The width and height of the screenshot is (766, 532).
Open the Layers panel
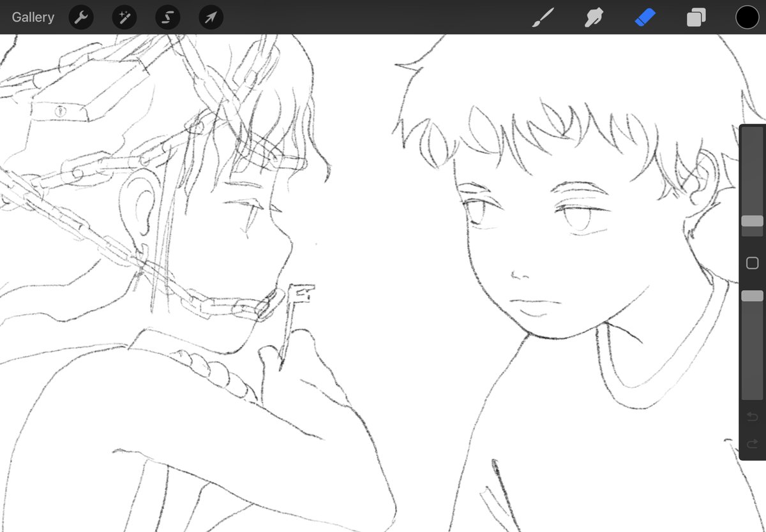pos(696,17)
